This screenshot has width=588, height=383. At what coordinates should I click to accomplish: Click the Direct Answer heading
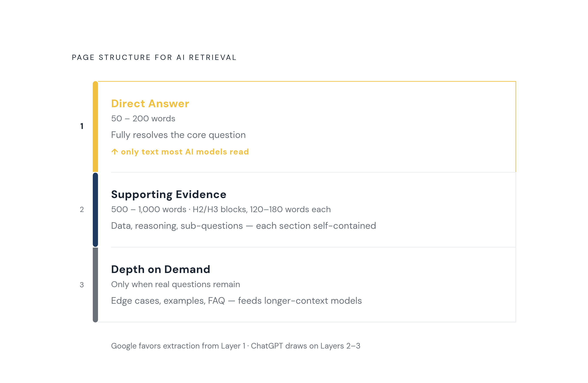click(150, 103)
